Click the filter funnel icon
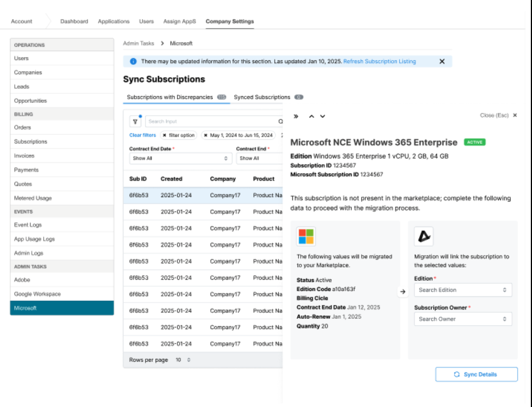 [135, 122]
